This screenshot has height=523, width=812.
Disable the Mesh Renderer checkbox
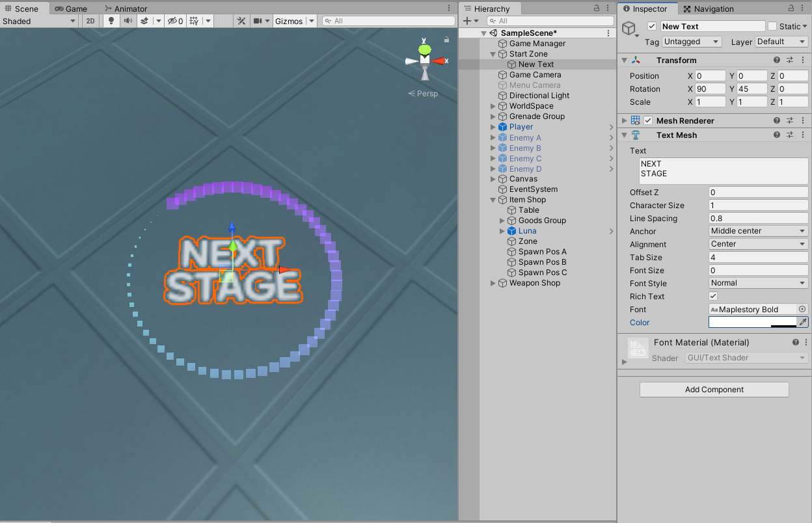point(648,121)
